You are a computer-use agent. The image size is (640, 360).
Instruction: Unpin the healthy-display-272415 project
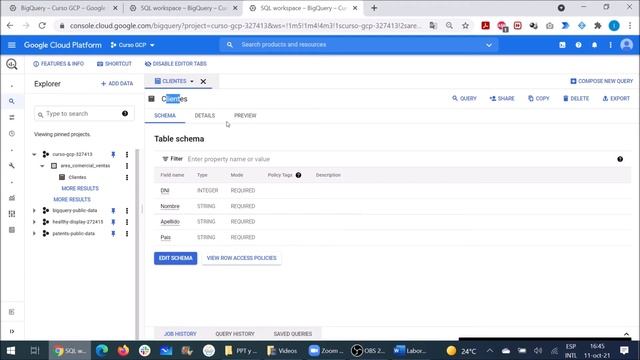pyautogui.click(x=113, y=222)
